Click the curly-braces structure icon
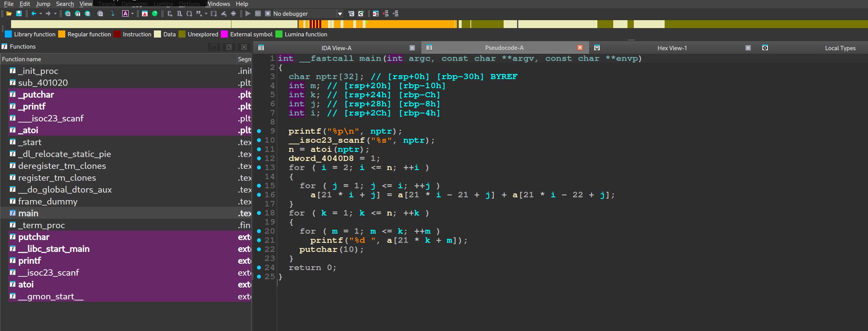This screenshot has height=331, width=868. tap(189, 13)
